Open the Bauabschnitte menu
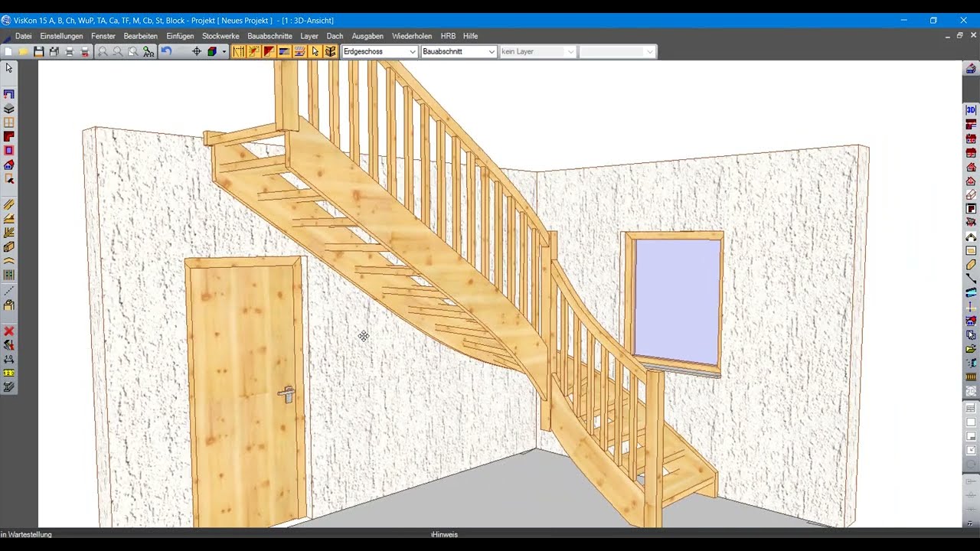980x551 pixels. [x=269, y=36]
